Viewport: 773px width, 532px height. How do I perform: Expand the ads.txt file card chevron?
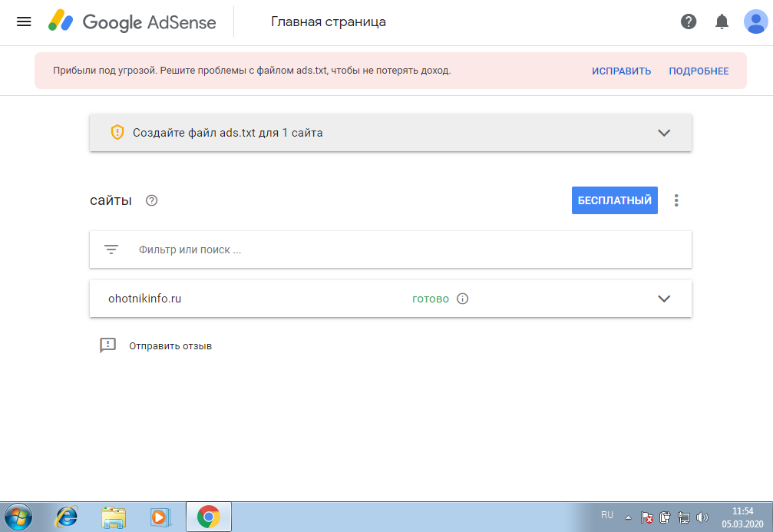pos(664,133)
